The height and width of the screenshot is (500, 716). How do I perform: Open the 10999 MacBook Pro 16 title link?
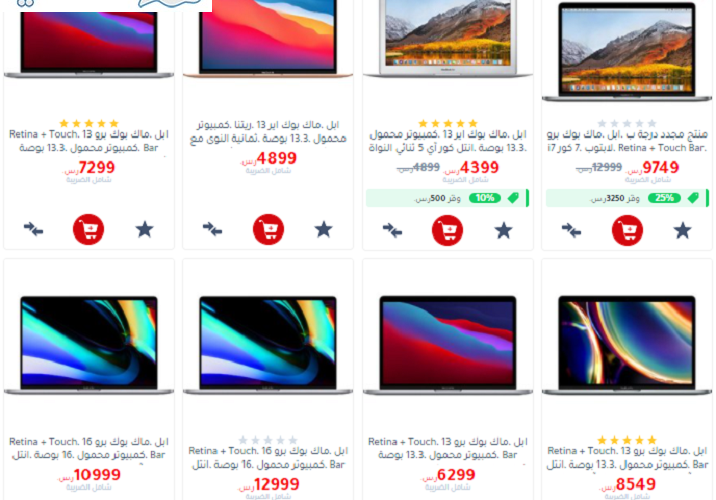click(x=89, y=448)
